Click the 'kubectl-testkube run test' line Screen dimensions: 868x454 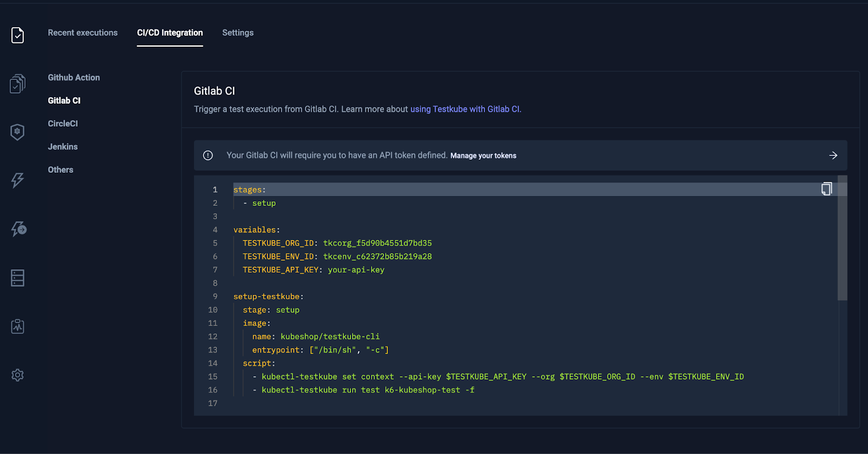pos(363,390)
